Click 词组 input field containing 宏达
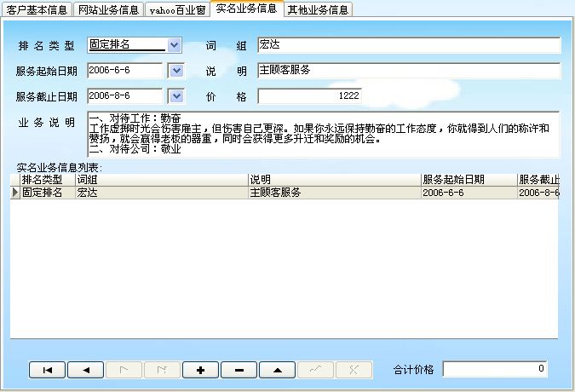Image resolution: width=575 pixels, height=392 pixels. [x=409, y=45]
